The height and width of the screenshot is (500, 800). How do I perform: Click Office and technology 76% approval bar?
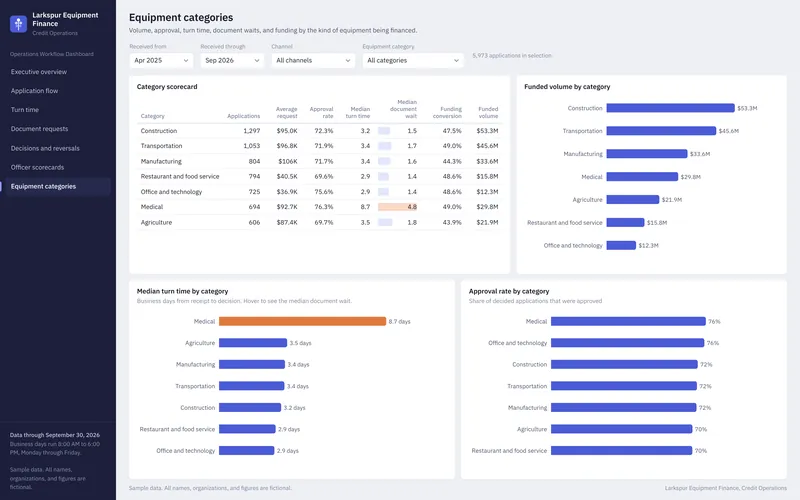(x=628, y=343)
